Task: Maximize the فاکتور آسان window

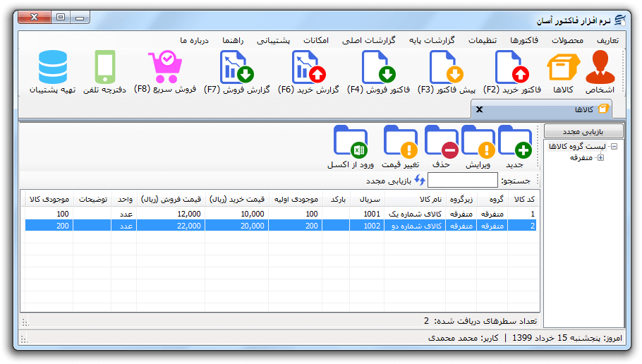Action: click(61, 17)
